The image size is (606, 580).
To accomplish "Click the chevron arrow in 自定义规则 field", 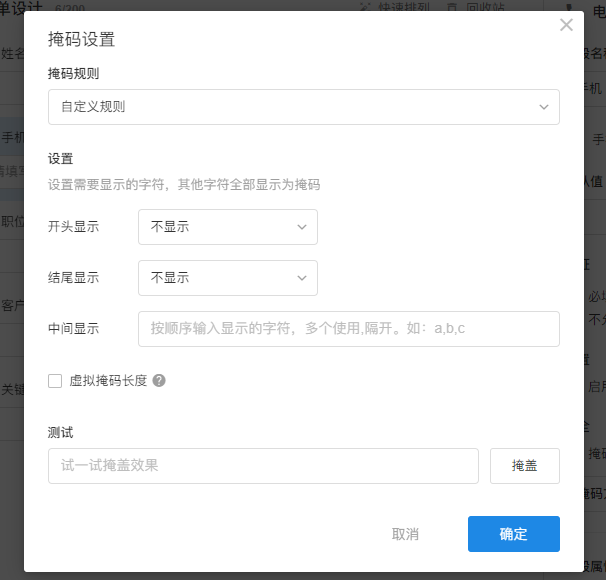I will pos(544,107).
